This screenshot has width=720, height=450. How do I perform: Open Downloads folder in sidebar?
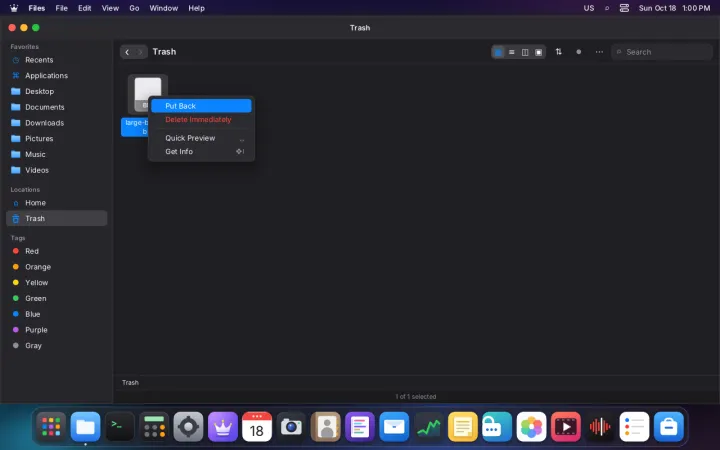pyautogui.click(x=56, y=123)
